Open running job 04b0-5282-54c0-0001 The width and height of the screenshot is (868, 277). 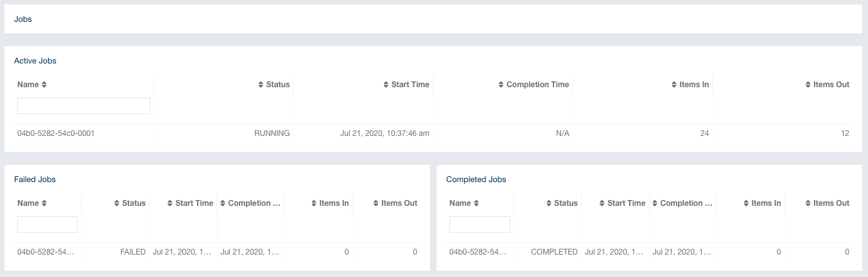click(x=56, y=133)
